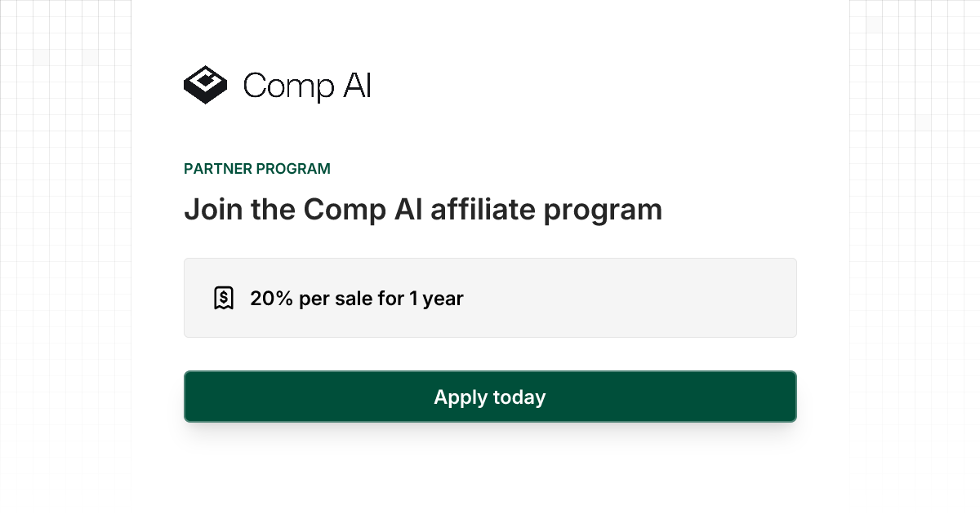Click the heading Join the Comp AI affiliate program
Image resolution: width=980 pixels, height=514 pixels.
pyautogui.click(x=423, y=210)
